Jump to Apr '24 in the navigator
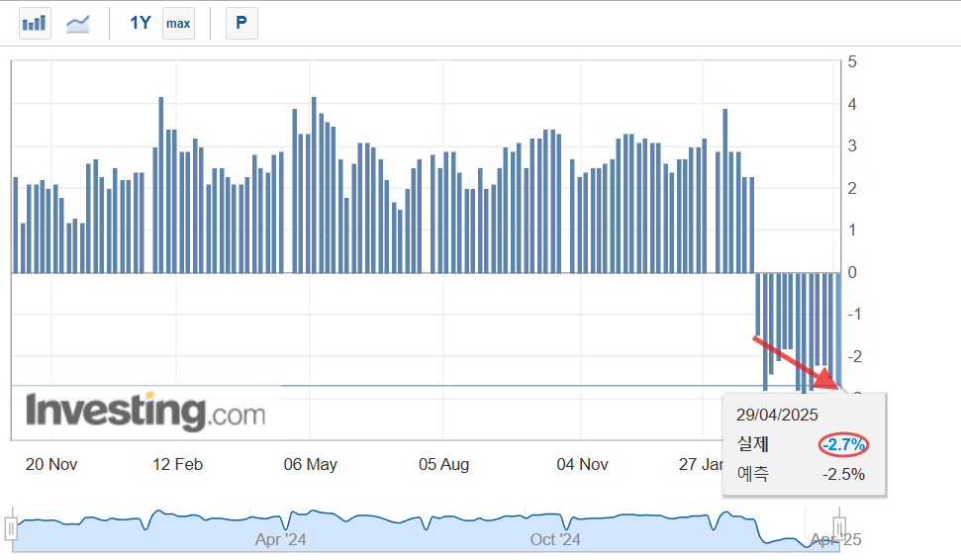Viewport: 961px width, 560px height. coord(281,539)
